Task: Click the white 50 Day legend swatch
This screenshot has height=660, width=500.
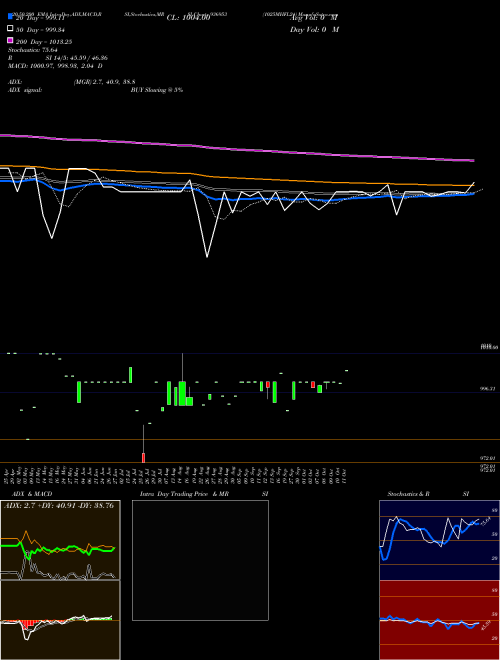Action: (x=11, y=29)
